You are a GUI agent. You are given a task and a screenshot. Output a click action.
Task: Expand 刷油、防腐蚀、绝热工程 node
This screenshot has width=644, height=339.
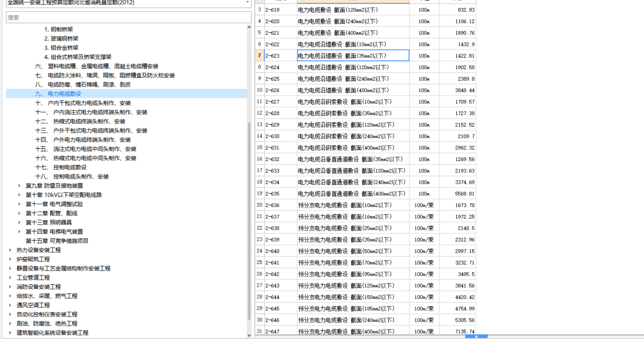coord(10,324)
